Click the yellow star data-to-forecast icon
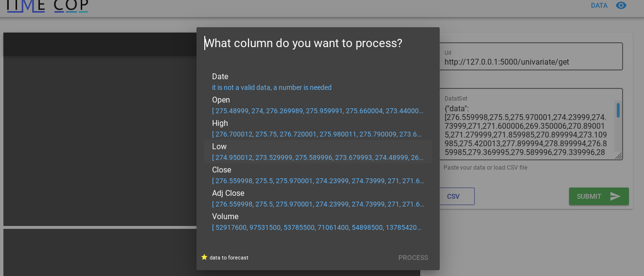This screenshot has height=276, width=644. [204, 257]
